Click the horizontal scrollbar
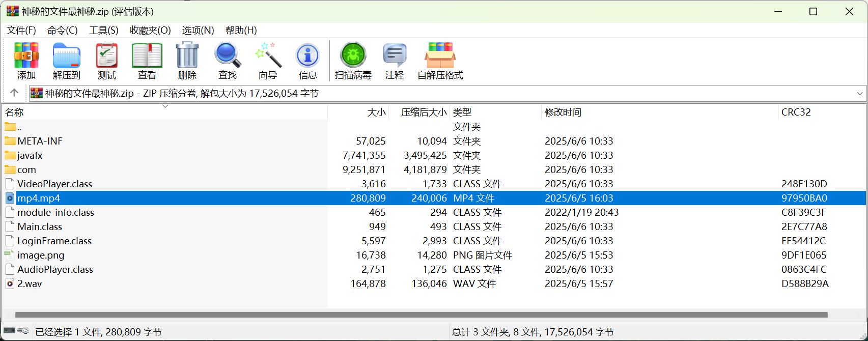Viewport: 868px width, 341px height. pyautogui.click(x=421, y=315)
